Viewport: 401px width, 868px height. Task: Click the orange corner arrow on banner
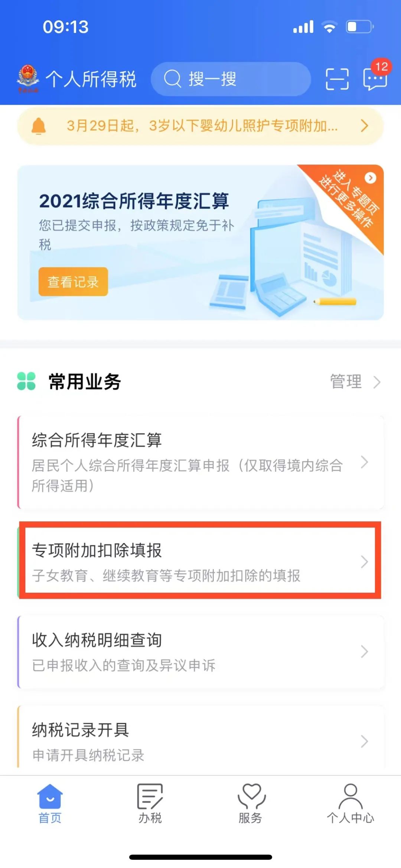tap(370, 178)
